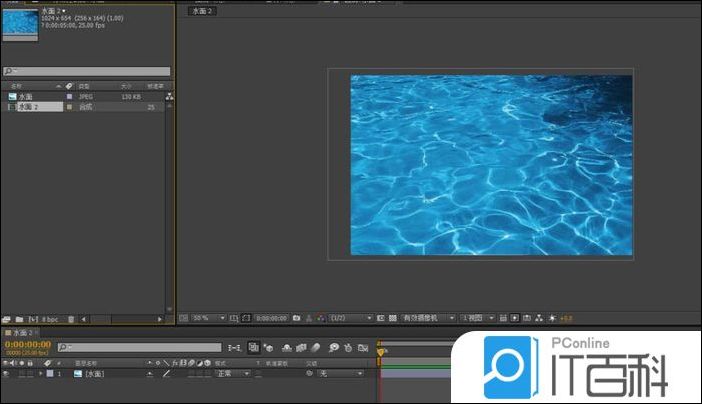Click the delete trash icon in project panel

coord(71,318)
